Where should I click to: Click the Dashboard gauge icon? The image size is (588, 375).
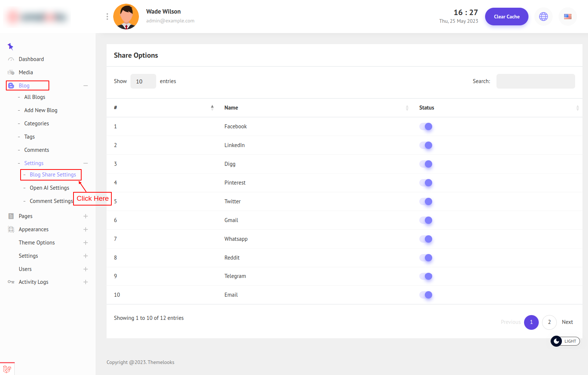tap(11, 59)
